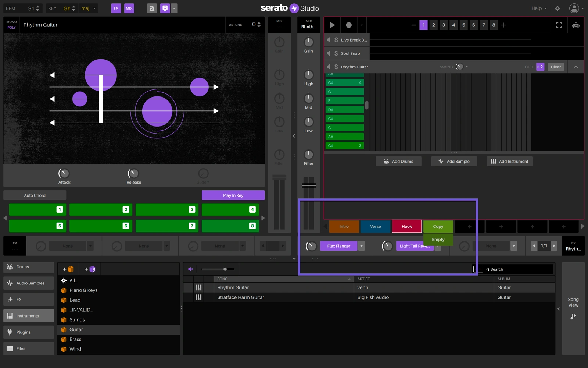Mute the Rhythm Guitar deck
The height and width of the screenshot is (368, 588).
pyautogui.click(x=329, y=67)
